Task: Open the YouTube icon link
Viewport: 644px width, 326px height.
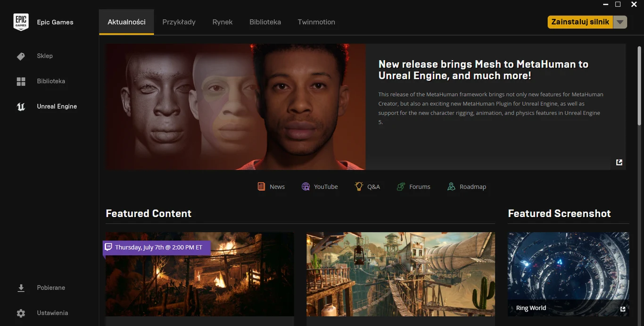Action: (x=305, y=187)
